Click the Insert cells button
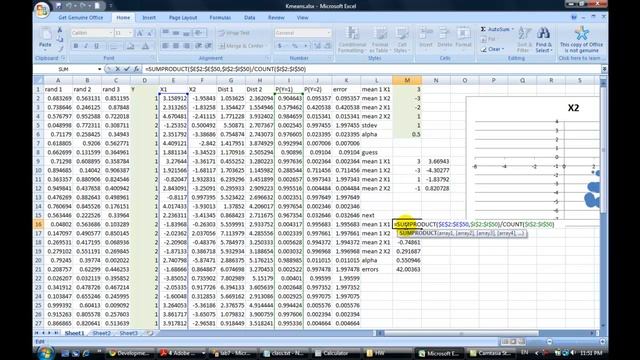 tap(426, 38)
